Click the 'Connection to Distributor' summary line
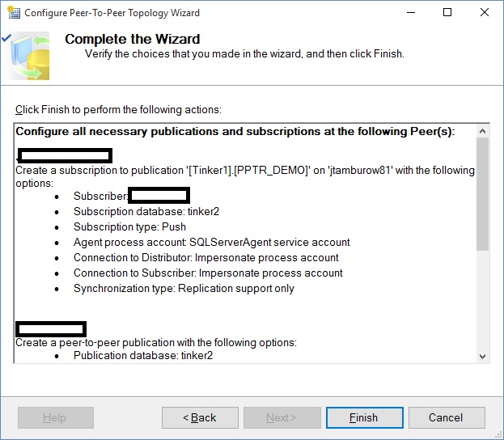 click(205, 257)
